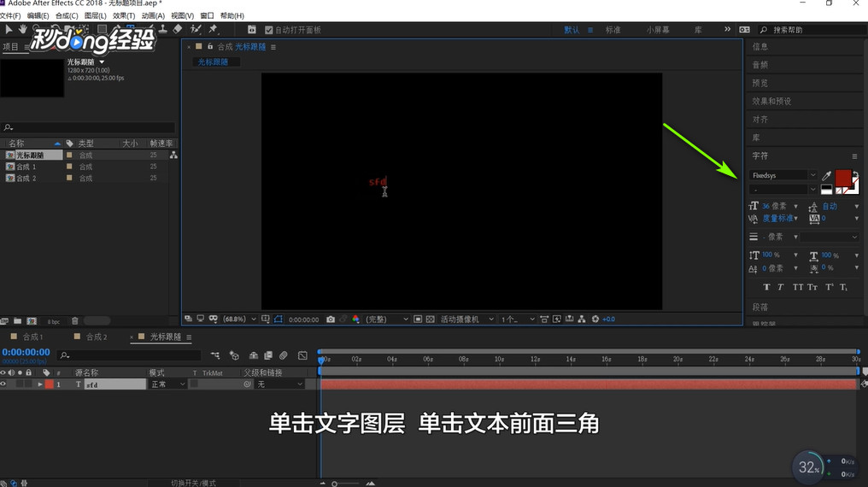Toggle auto-open panels checkbox
Viewport: 868px width, 487px height.
point(269,30)
